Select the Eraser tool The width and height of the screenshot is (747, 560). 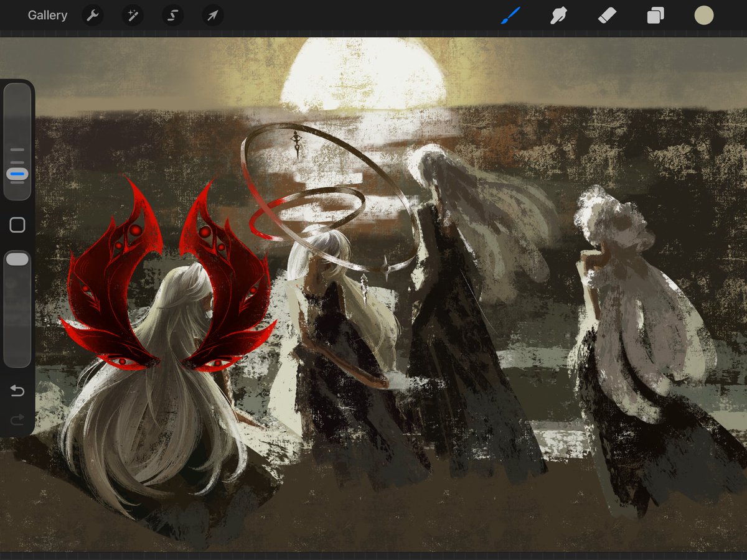click(x=607, y=16)
